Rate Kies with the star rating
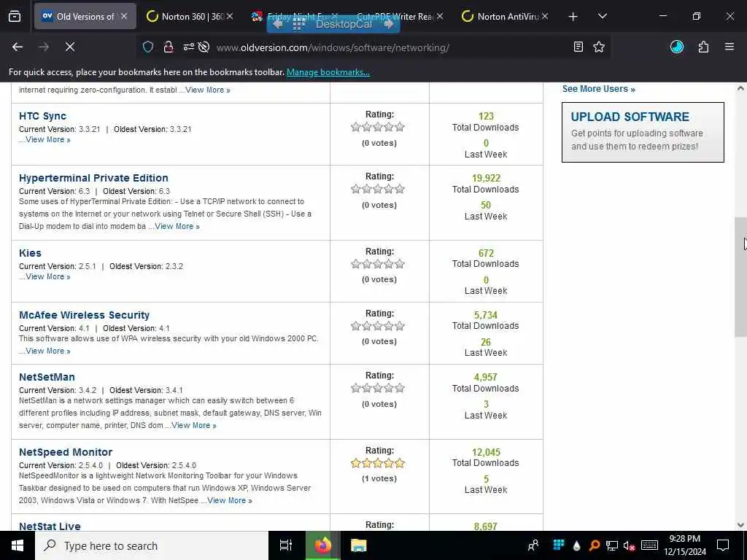This screenshot has height=560, width=747. click(378, 264)
